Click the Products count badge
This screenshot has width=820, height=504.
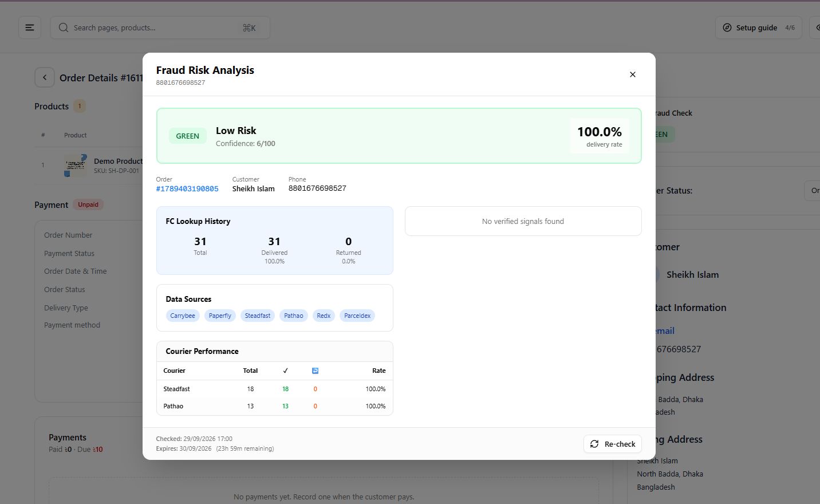[80, 106]
